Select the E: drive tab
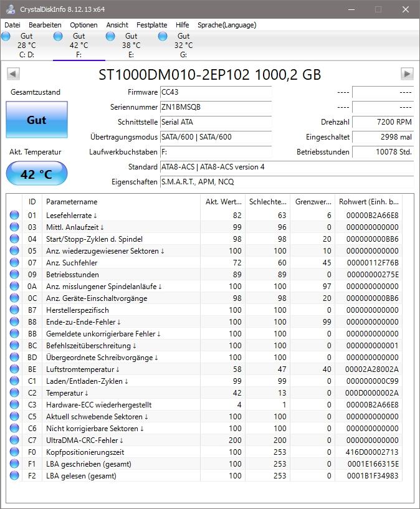420x509 pixels. click(131, 45)
